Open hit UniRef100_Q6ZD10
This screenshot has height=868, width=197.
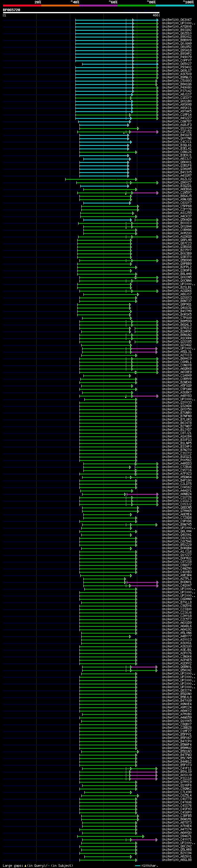(x=177, y=33)
